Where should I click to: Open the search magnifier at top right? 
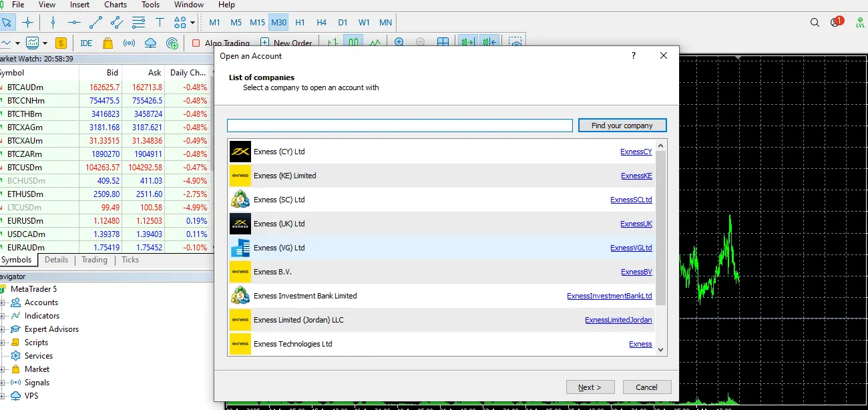[x=815, y=22]
